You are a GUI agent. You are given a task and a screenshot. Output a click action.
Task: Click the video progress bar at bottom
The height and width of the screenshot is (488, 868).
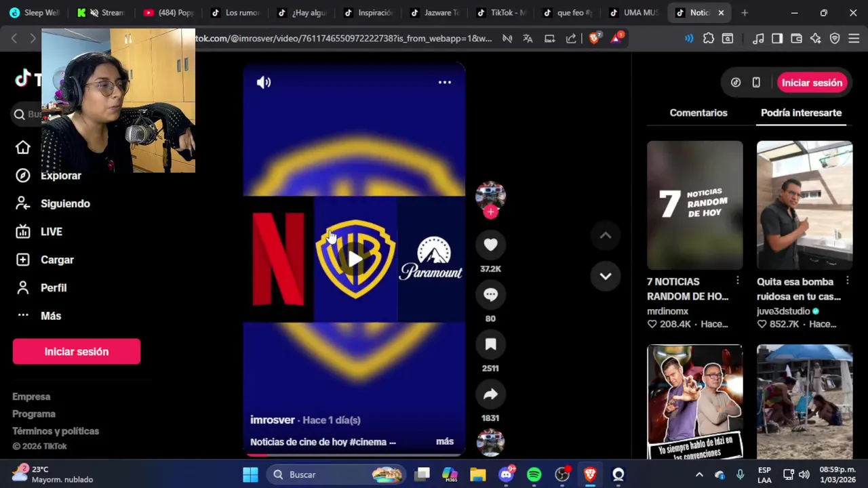click(x=354, y=455)
